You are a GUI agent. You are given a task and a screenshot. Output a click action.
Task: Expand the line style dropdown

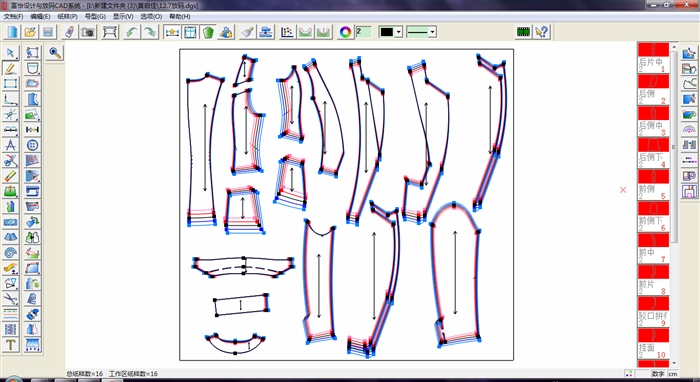(x=432, y=32)
